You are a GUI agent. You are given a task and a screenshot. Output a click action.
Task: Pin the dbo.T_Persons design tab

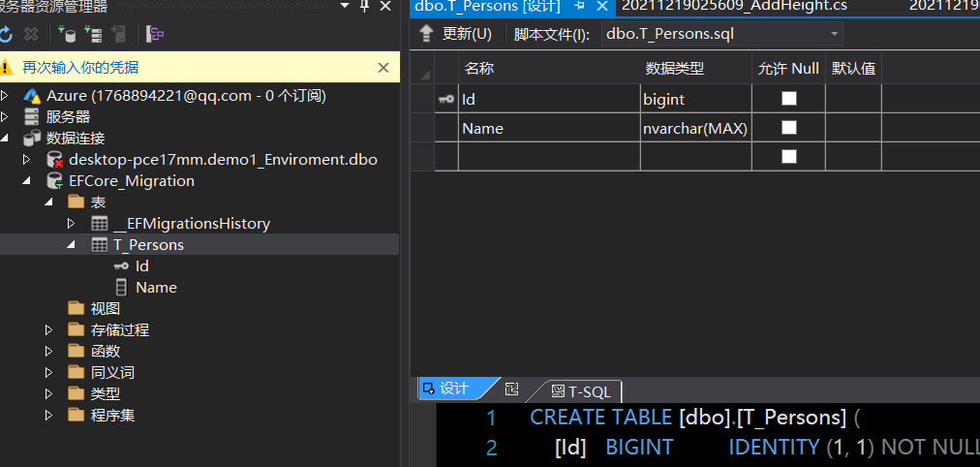pos(579,6)
